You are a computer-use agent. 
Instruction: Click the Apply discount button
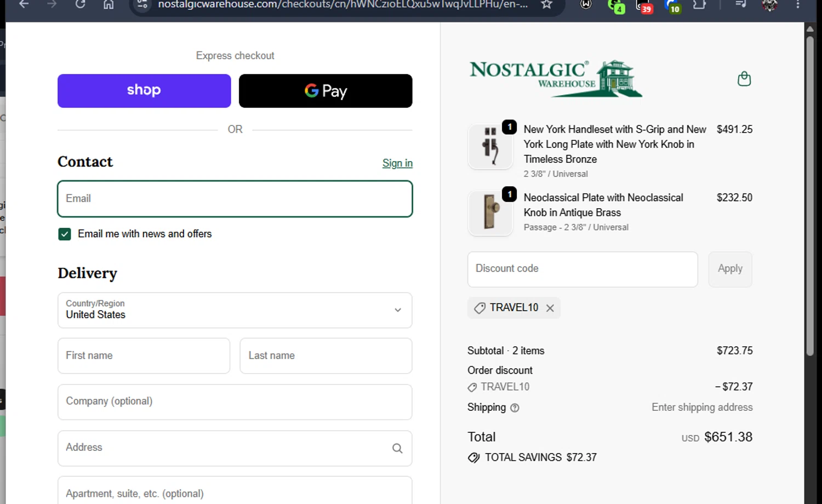click(x=730, y=269)
